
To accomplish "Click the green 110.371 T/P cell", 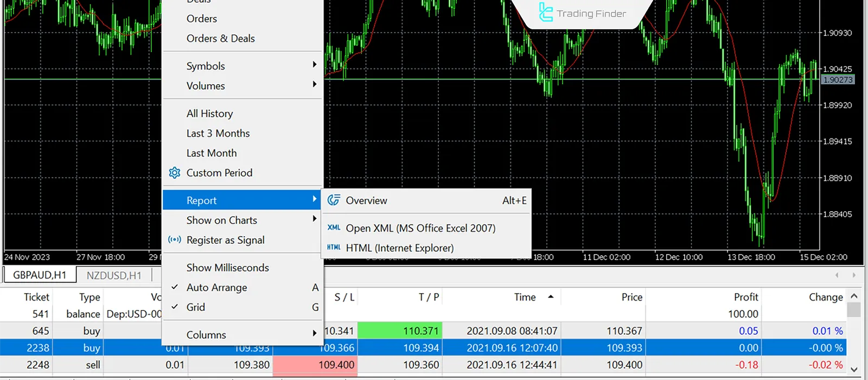I will [400, 331].
